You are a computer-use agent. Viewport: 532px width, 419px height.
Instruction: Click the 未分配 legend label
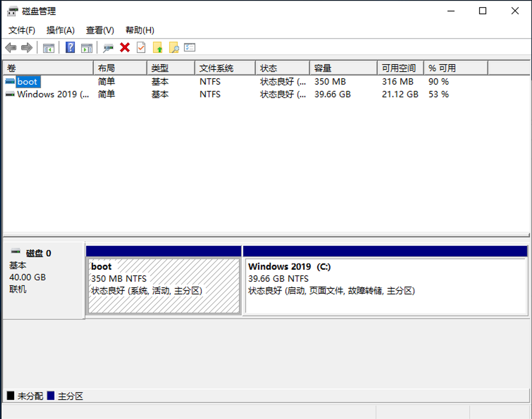(30, 396)
